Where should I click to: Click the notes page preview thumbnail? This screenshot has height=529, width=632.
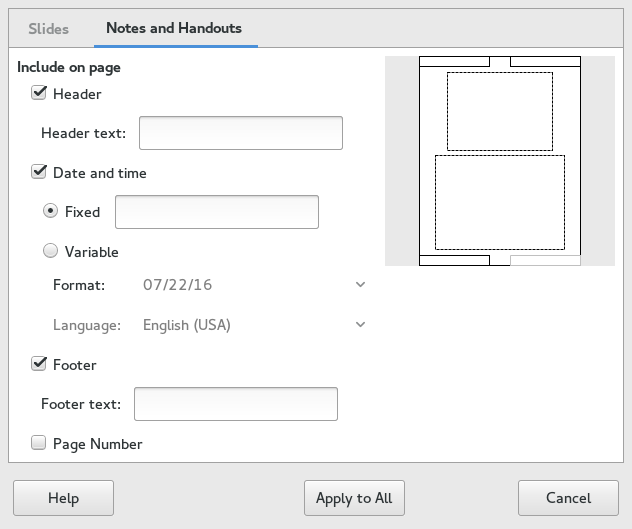click(500, 161)
